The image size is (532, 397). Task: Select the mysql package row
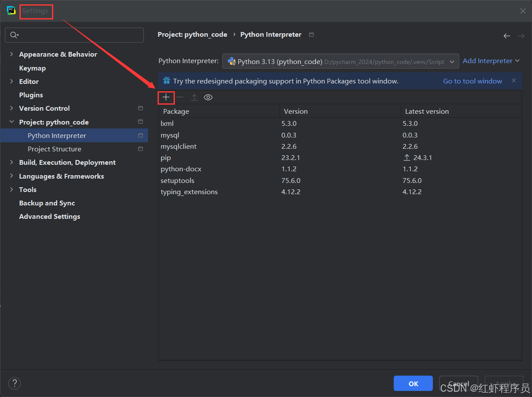coord(340,135)
